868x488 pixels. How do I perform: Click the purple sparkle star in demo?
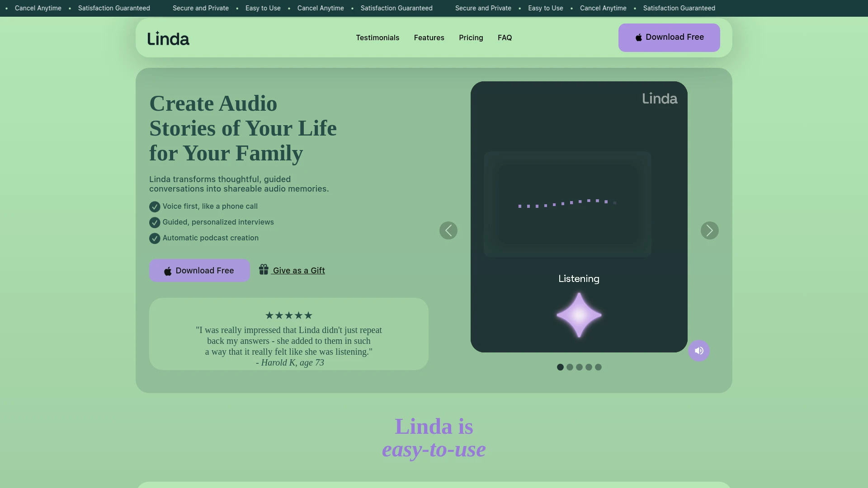point(579,315)
